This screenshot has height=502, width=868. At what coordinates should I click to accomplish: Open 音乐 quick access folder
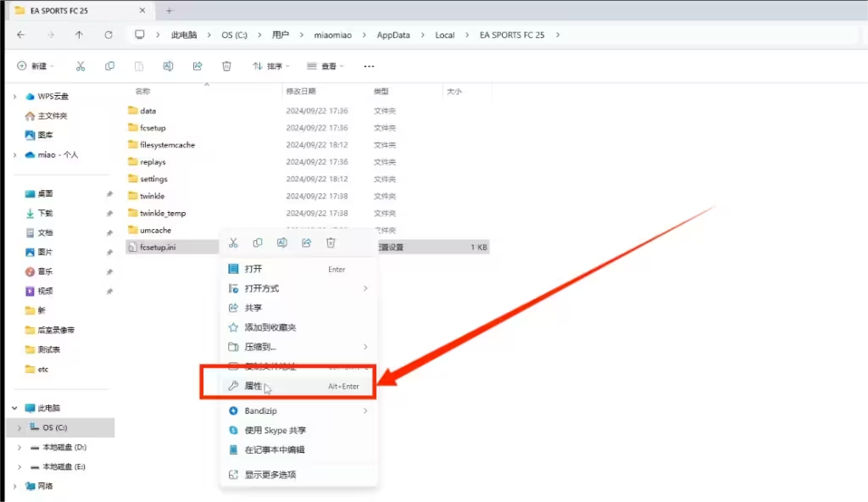[39, 271]
